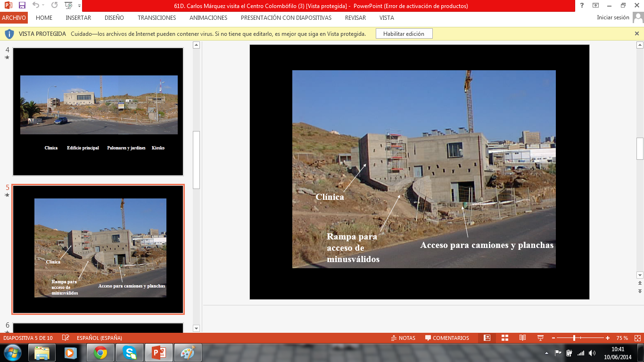This screenshot has height=362, width=644.
Task: Click main slide area scroll down arrow
Action: pos(640,275)
